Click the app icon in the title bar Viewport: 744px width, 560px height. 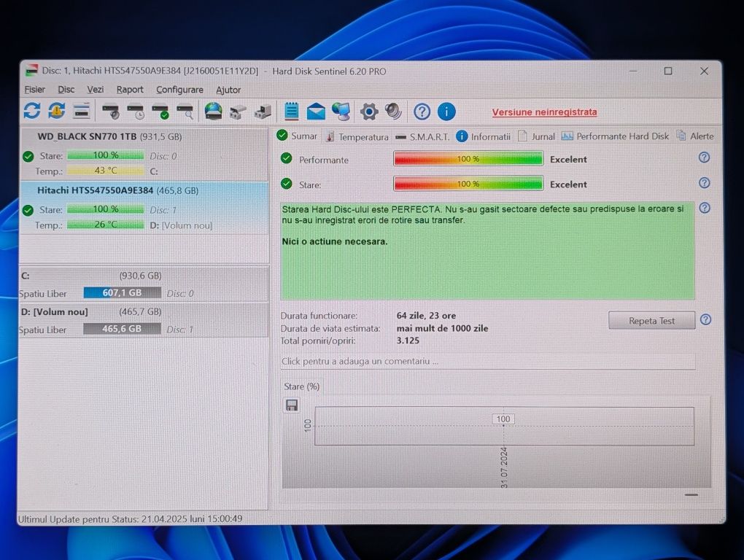tap(31, 71)
